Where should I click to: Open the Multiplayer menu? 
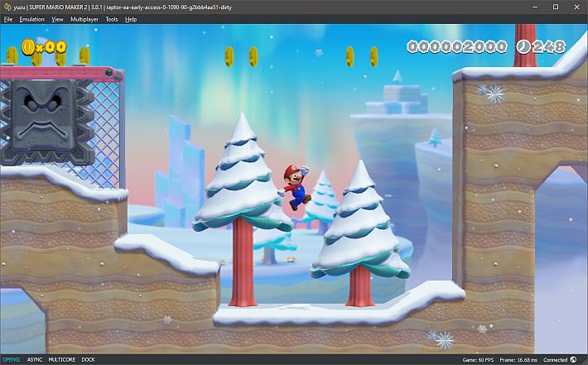click(84, 19)
